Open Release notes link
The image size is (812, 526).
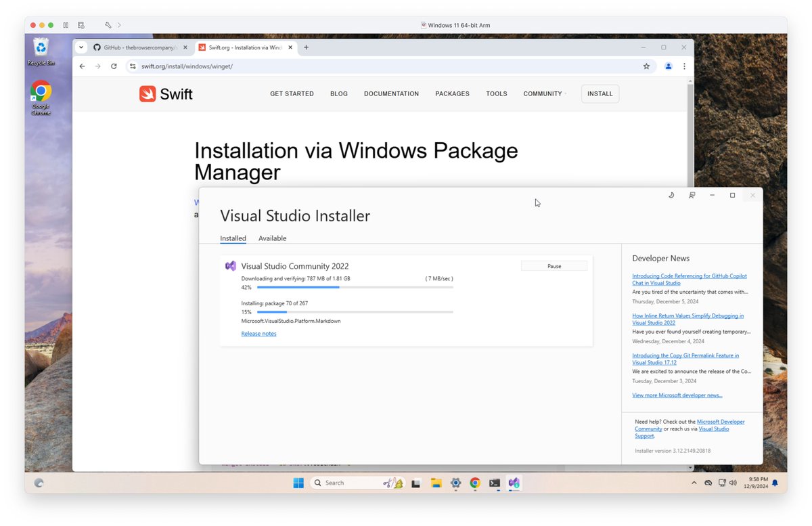click(x=258, y=334)
